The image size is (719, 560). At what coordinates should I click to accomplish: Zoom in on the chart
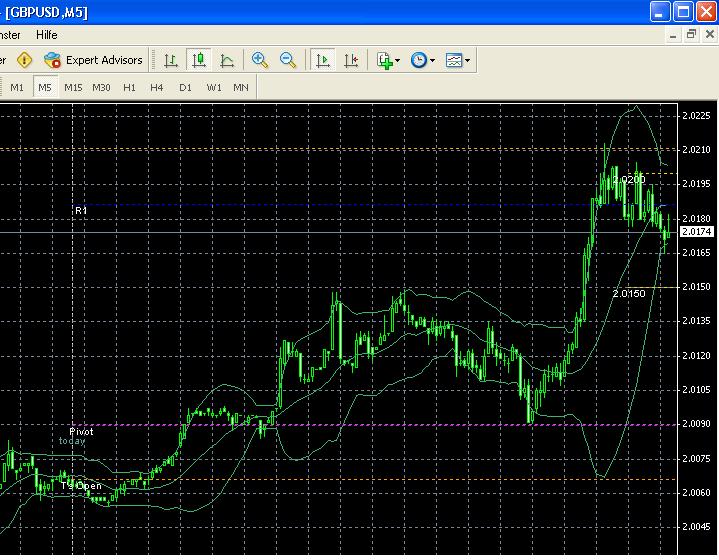tap(260, 60)
